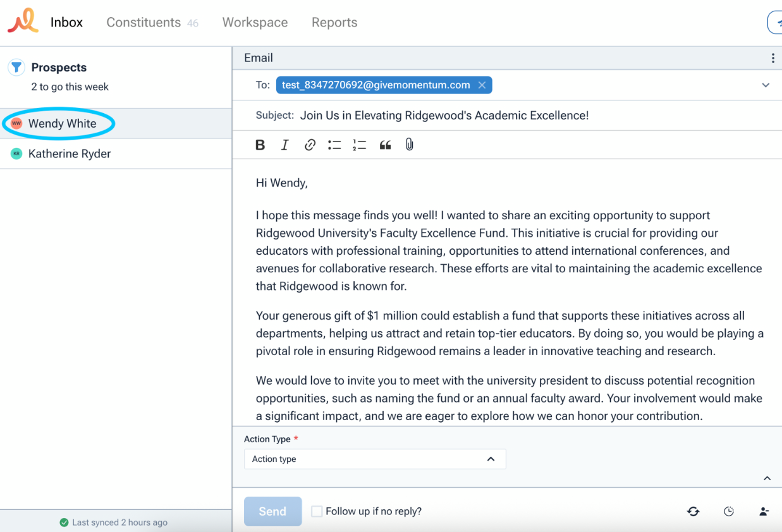Screen dimensions: 782x532
Task: Apply italic formatting to text
Action: point(284,145)
